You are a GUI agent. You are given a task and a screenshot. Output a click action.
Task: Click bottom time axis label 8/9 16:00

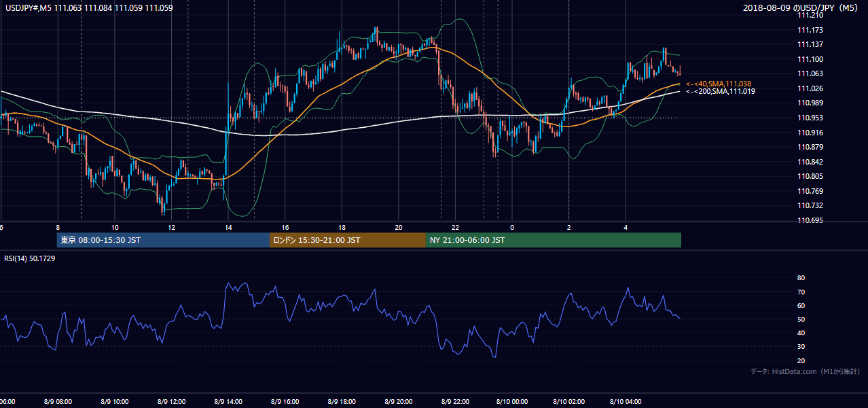(x=285, y=402)
